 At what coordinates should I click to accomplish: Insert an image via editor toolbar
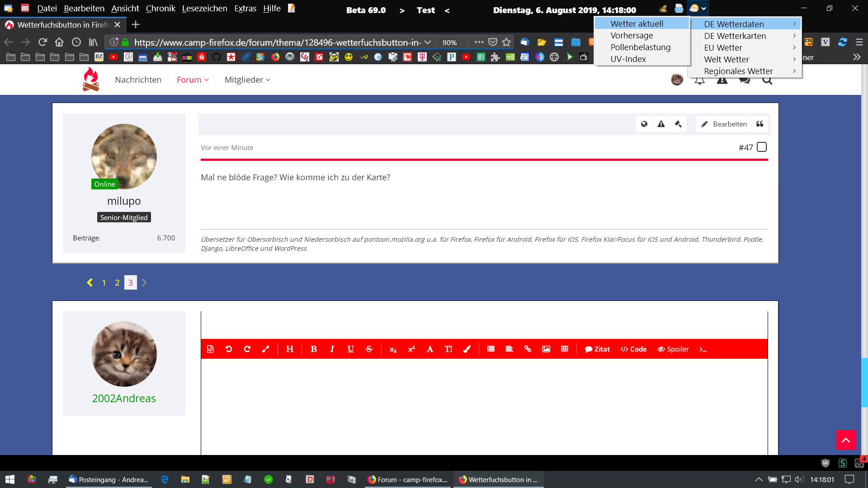546,349
